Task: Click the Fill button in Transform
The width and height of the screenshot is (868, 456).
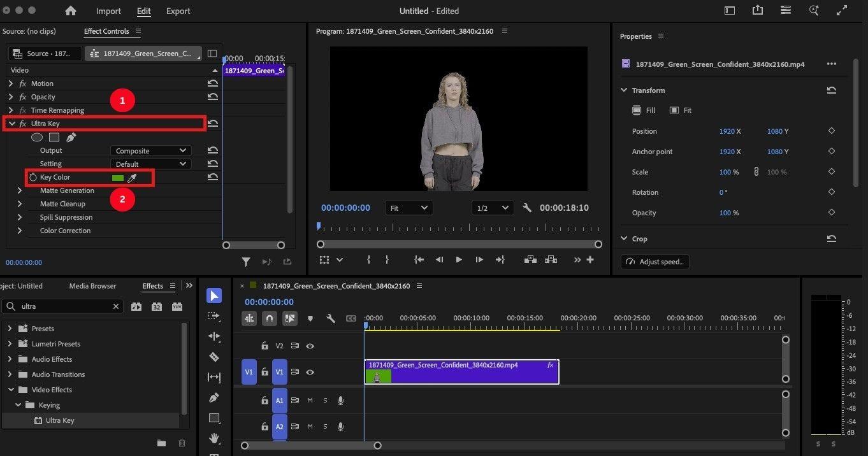Action: coord(644,110)
